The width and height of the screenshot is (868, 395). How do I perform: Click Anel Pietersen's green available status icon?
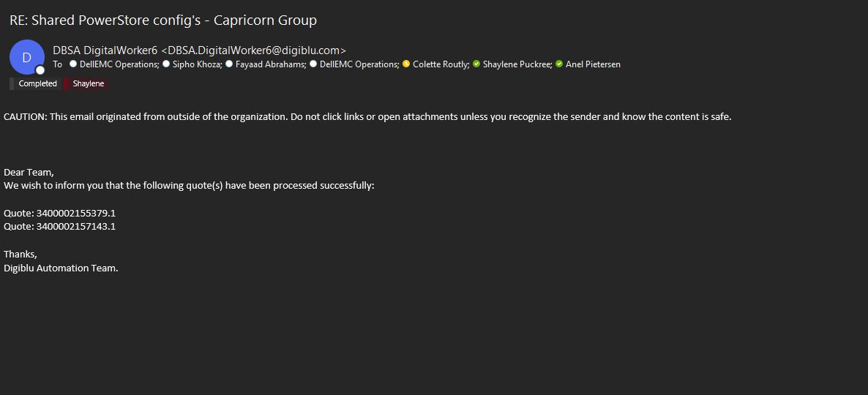pos(560,64)
